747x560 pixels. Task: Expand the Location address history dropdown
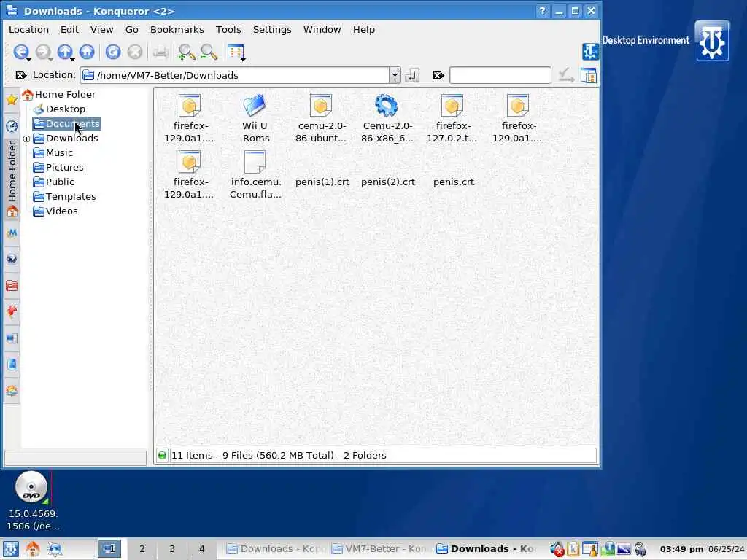(x=395, y=75)
